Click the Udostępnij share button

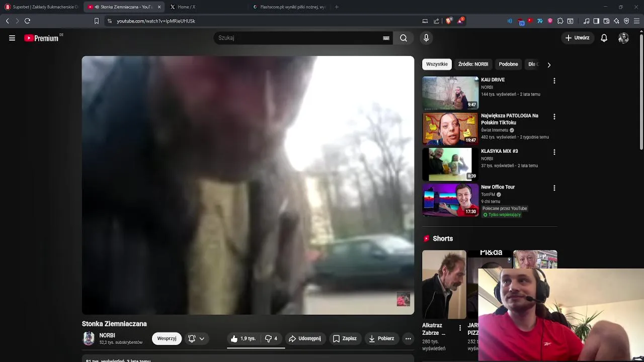coord(305,339)
